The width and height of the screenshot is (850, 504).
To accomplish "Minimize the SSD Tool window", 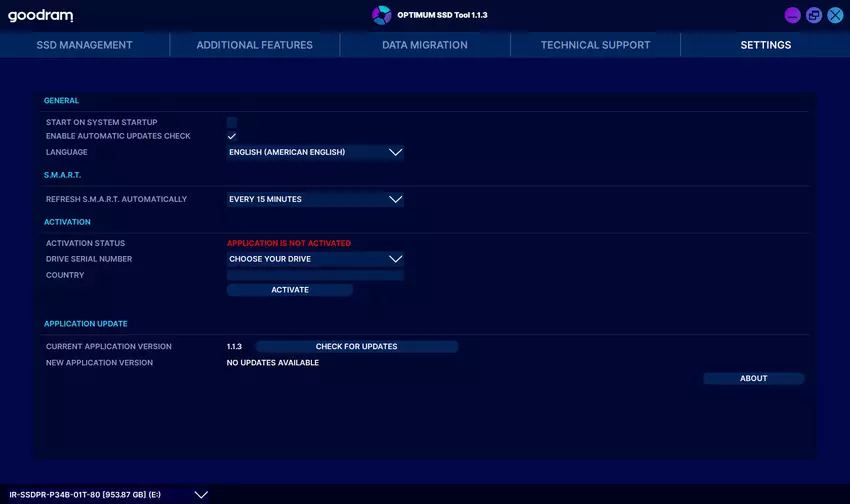I will pos(792,15).
